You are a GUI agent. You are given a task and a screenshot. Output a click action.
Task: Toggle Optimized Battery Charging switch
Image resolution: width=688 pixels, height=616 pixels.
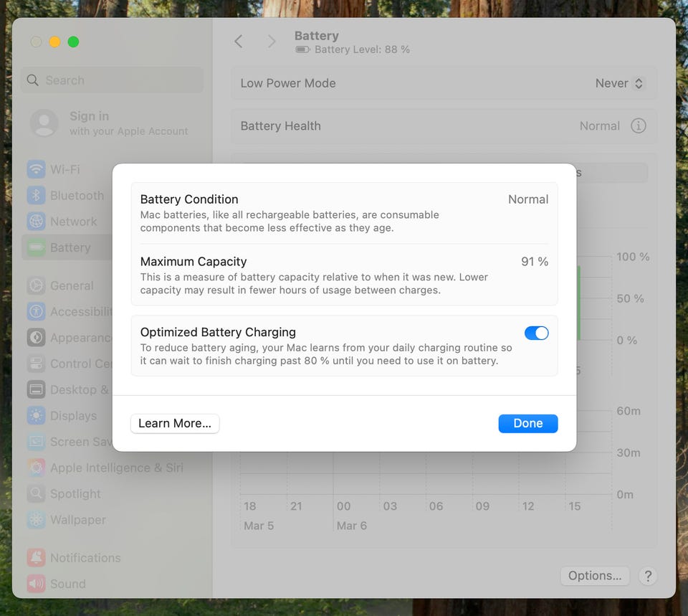[536, 333]
